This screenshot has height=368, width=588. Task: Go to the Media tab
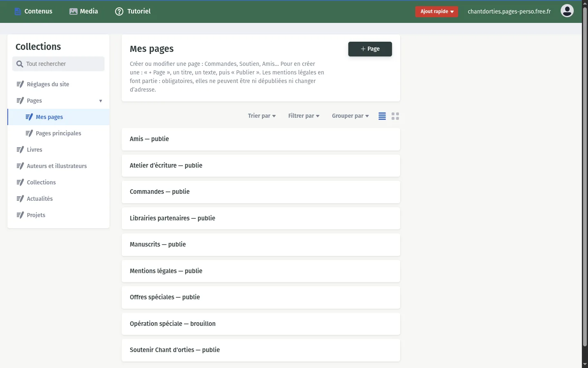point(84,11)
